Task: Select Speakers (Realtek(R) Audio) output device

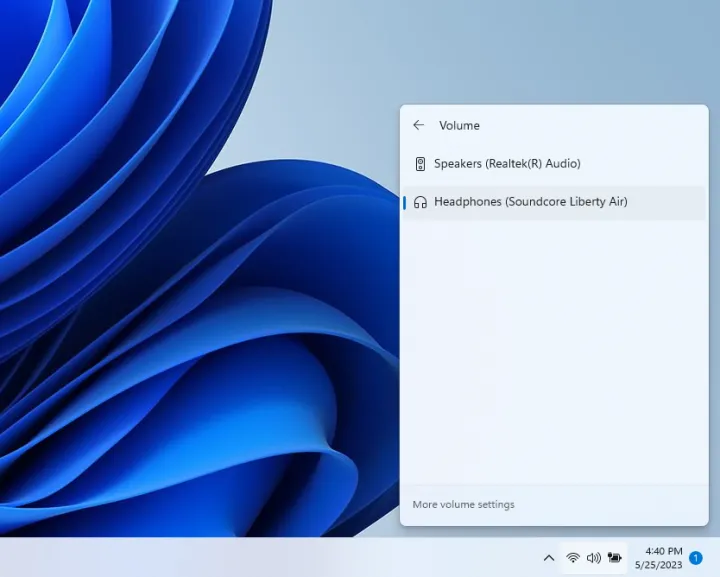Action: 507,164
